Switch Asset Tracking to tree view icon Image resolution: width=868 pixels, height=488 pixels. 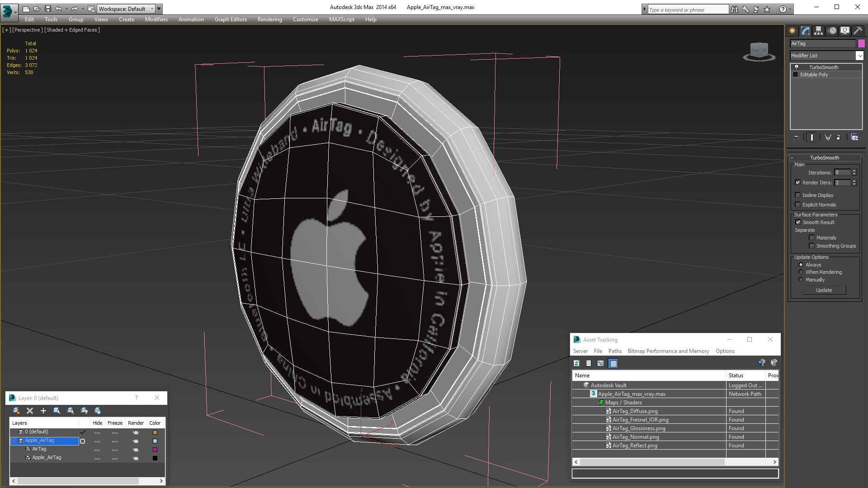tap(601, 363)
